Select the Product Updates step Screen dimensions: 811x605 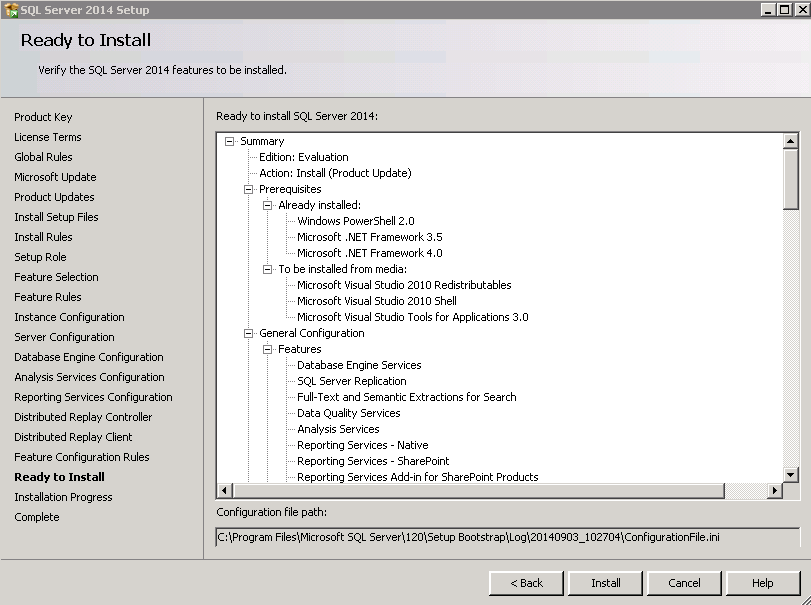pyautogui.click(x=54, y=197)
